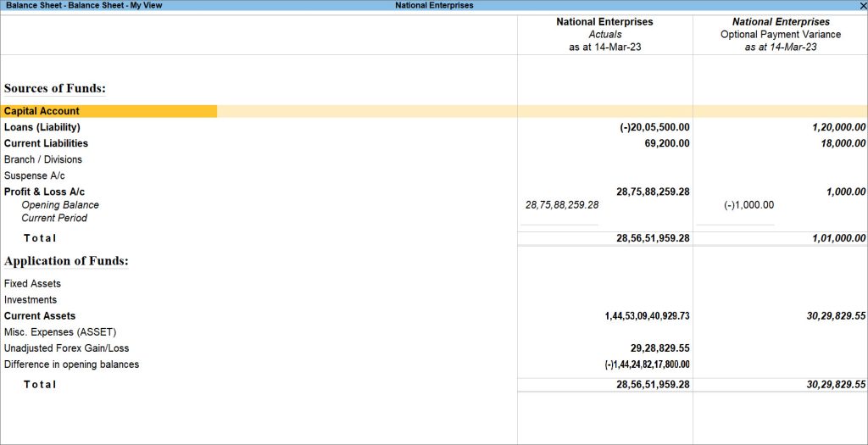
Task: Click Loans actual value (-)20,05,500.00
Action: click(654, 127)
